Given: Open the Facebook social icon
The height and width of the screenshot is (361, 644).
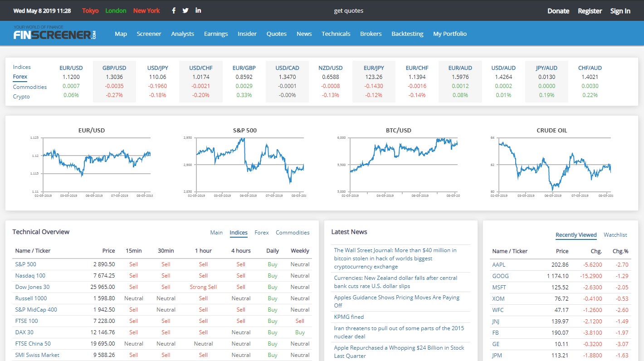Looking at the screenshot, I should (174, 10).
